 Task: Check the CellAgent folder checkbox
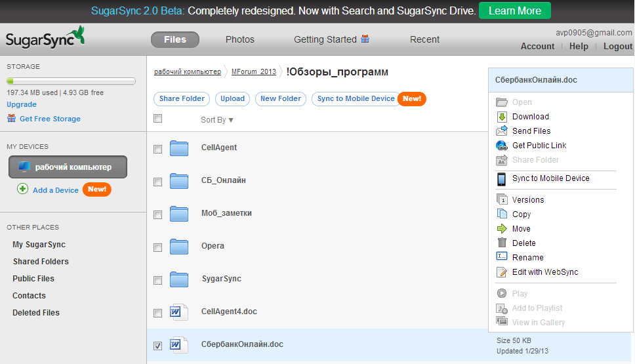(x=158, y=149)
